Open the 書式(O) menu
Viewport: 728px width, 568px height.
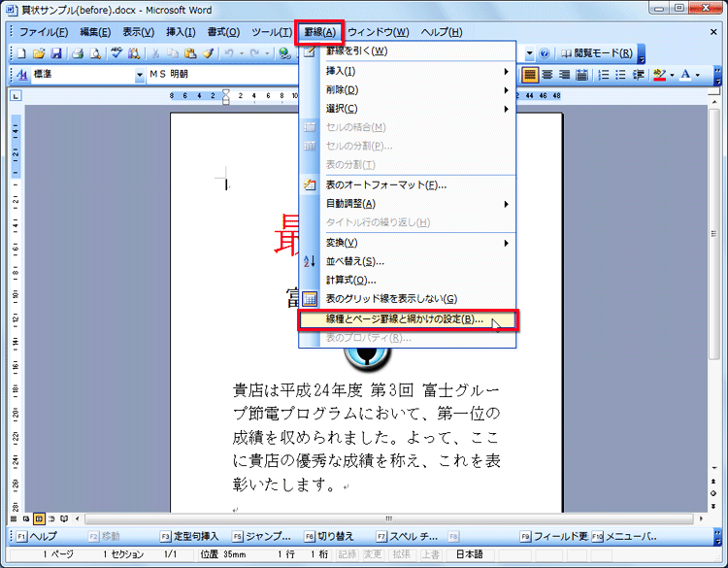point(223,32)
